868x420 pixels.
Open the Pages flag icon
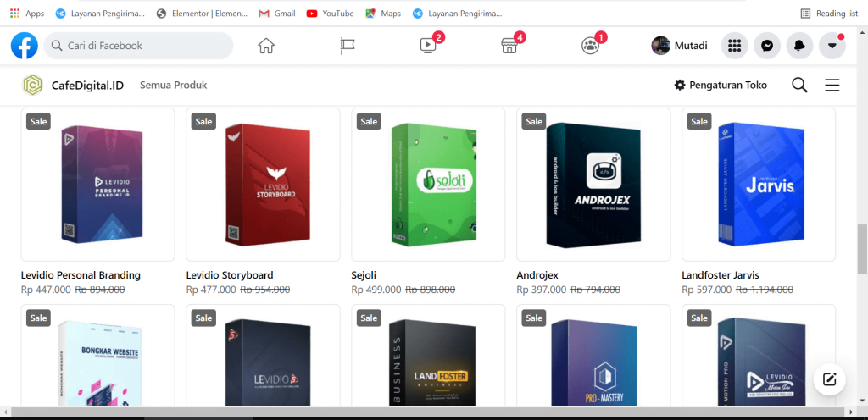tap(348, 46)
